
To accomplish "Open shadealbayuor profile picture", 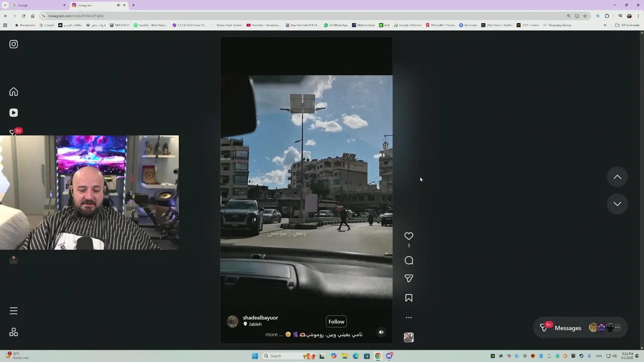I will point(232,322).
